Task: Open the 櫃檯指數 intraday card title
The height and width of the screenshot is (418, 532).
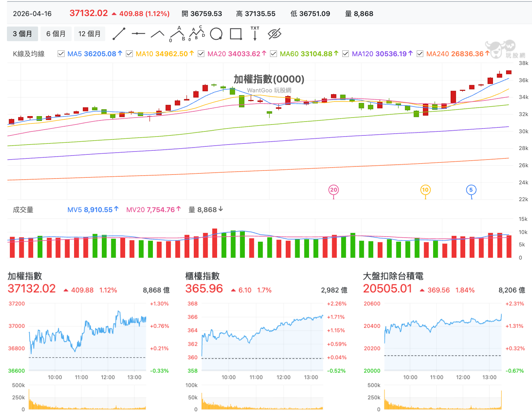Action: click(203, 276)
